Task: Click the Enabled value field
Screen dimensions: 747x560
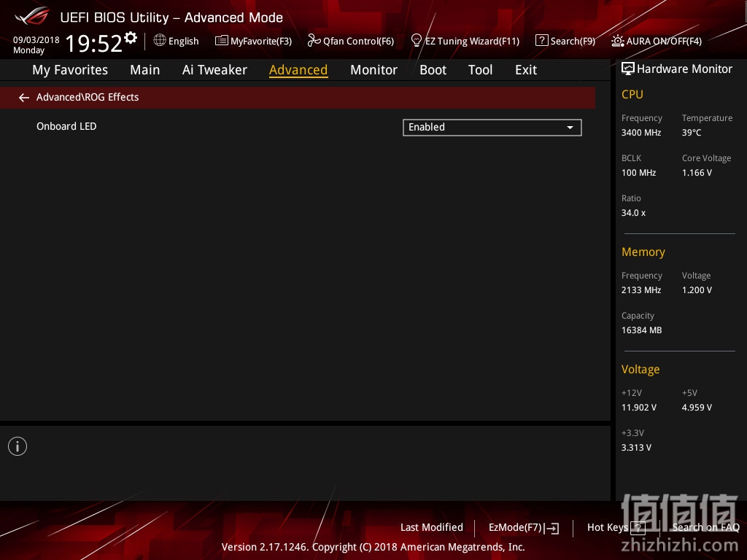Action: tap(492, 128)
